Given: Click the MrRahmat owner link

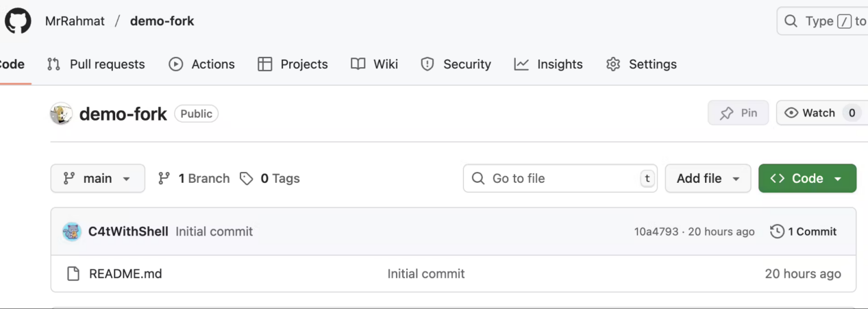Looking at the screenshot, I should pos(75,21).
